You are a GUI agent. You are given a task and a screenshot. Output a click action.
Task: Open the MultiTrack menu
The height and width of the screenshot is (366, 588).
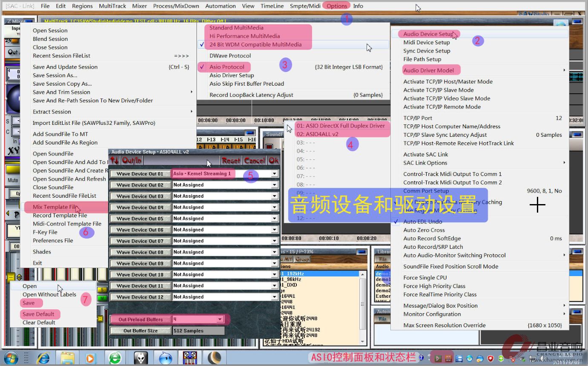112,6
